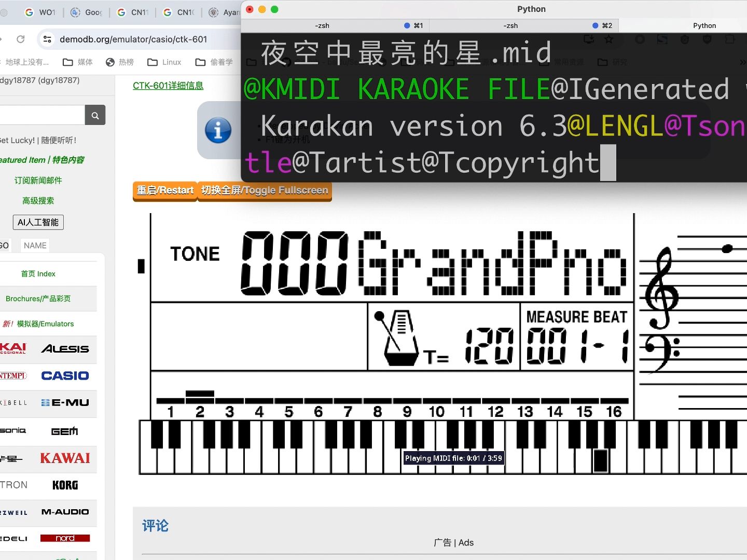Click the 重启/Restart button

click(x=164, y=190)
